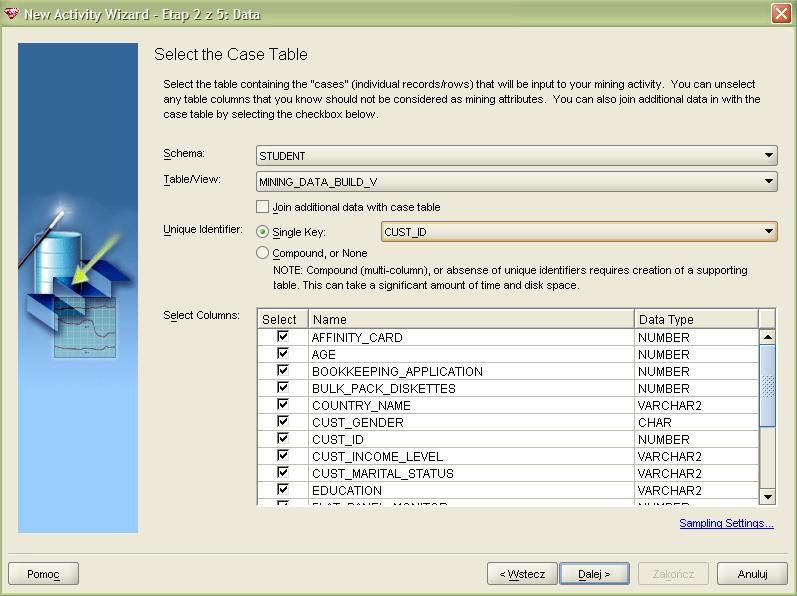This screenshot has width=797, height=596.
Task: Select the BULK_PACK_DISKETTES row name
Action: pos(471,388)
